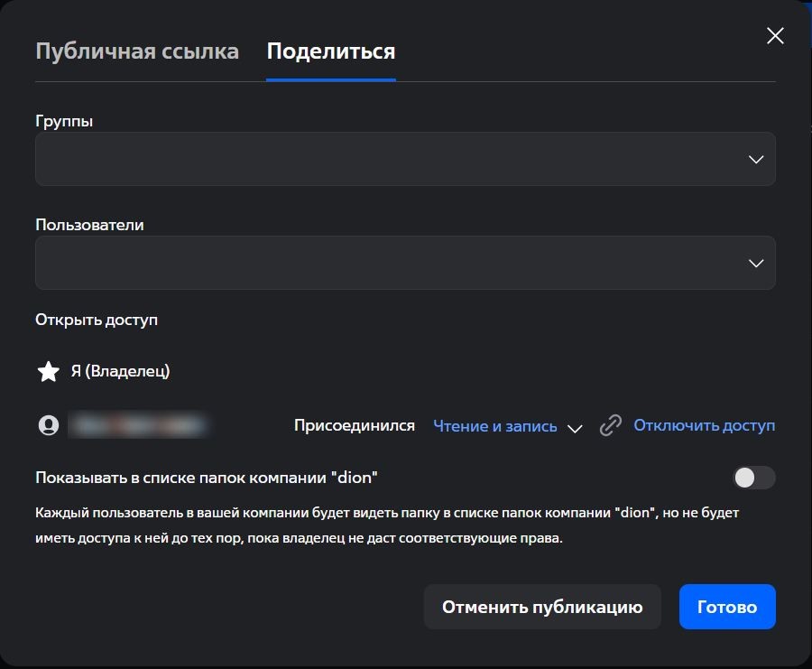Click the Присоединился status label
The width and height of the screenshot is (812, 669).
[355, 425]
